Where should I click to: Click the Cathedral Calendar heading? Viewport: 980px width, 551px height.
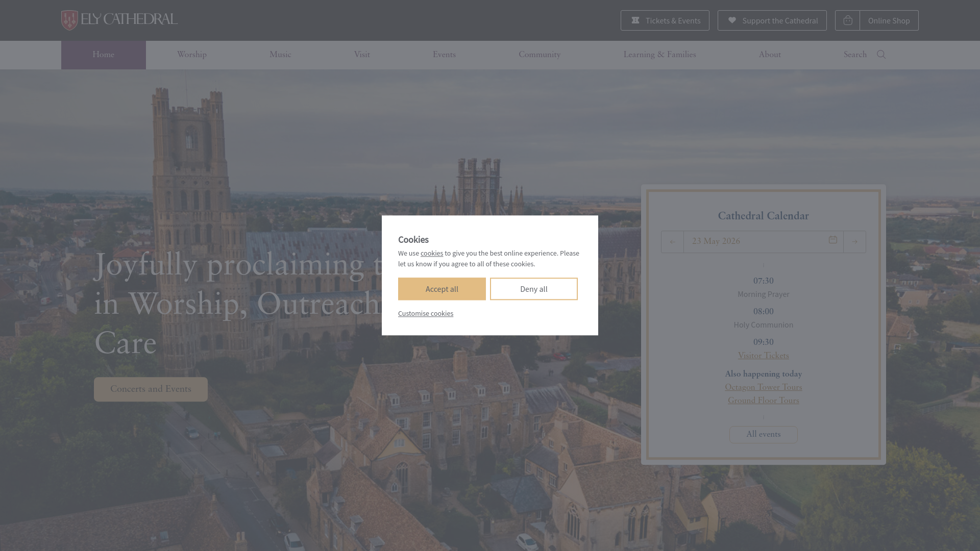pyautogui.click(x=764, y=216)
